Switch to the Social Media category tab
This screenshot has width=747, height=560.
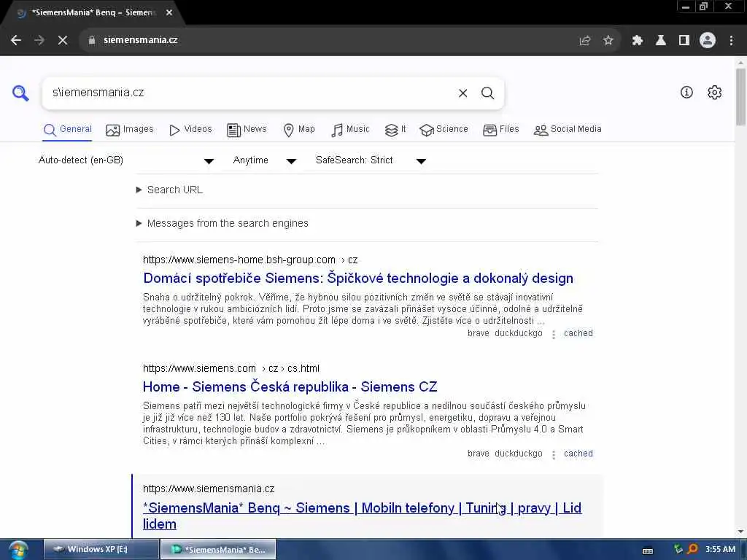(568, 130)
